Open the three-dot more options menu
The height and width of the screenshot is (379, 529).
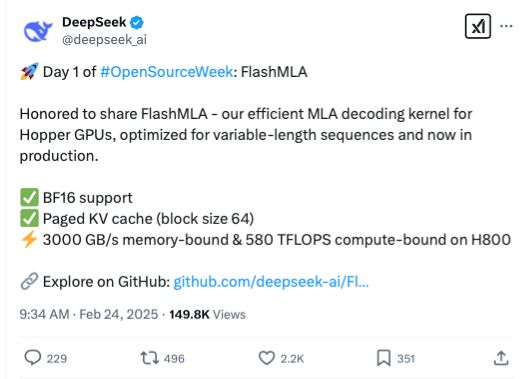pos(506,26)
